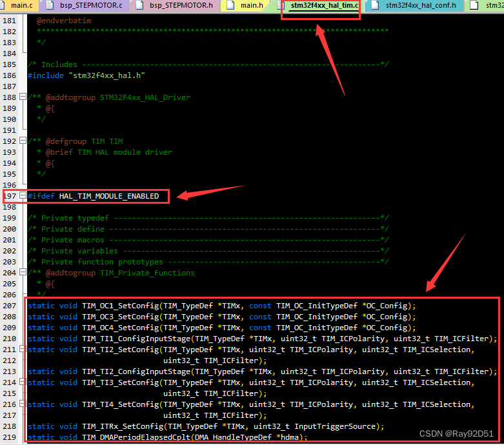Click "@defgroup TIM TIM" comment
The width and height of the screenshot is (504, 445).
pos(84,141)
